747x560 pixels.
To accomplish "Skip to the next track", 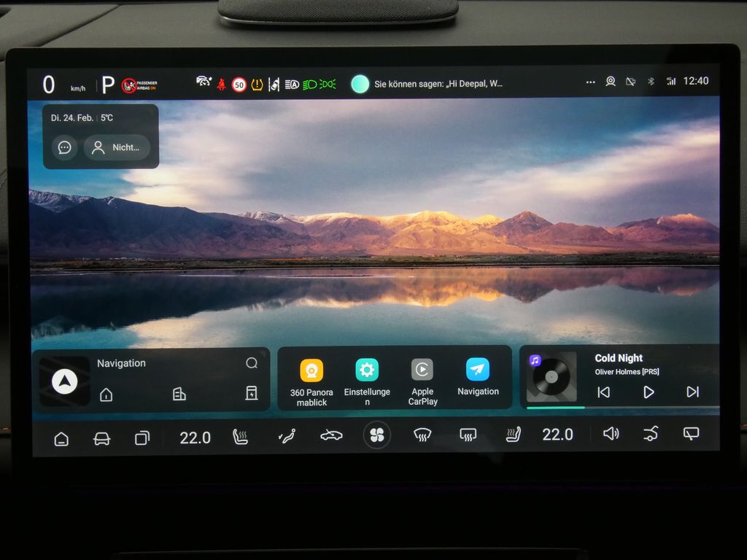I will click(692, 392).
